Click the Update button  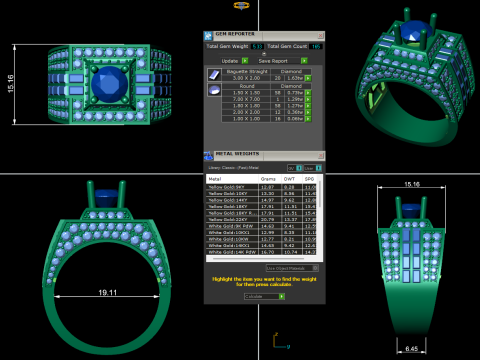click(235, 61)
